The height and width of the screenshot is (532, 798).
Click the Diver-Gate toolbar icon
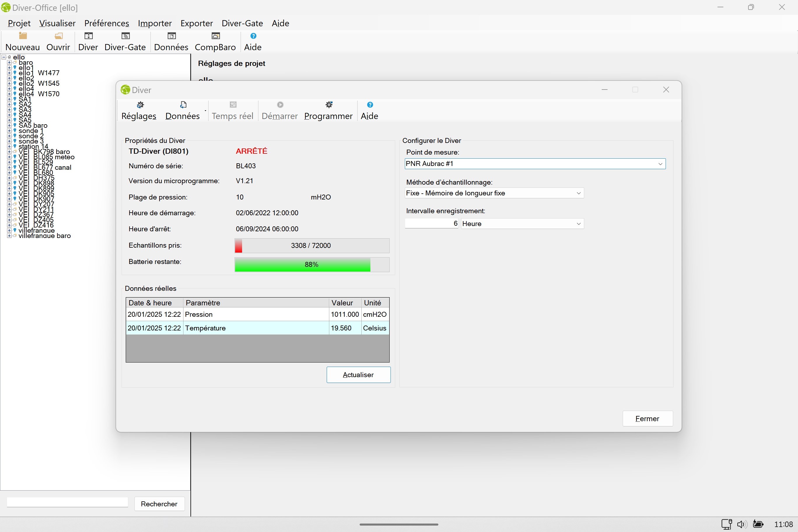(125, 41)
